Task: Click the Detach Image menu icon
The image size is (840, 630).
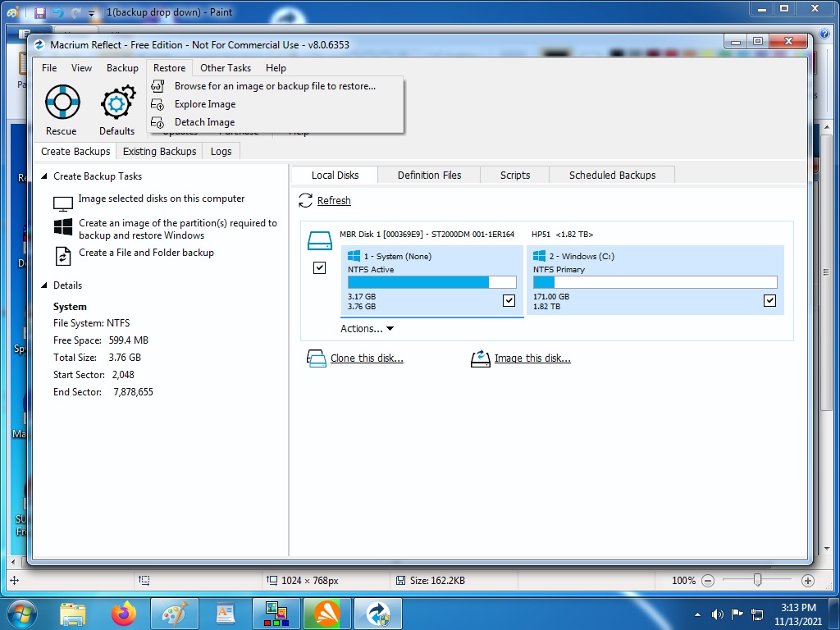Action: pyautogui.click(x=157, y=122)
